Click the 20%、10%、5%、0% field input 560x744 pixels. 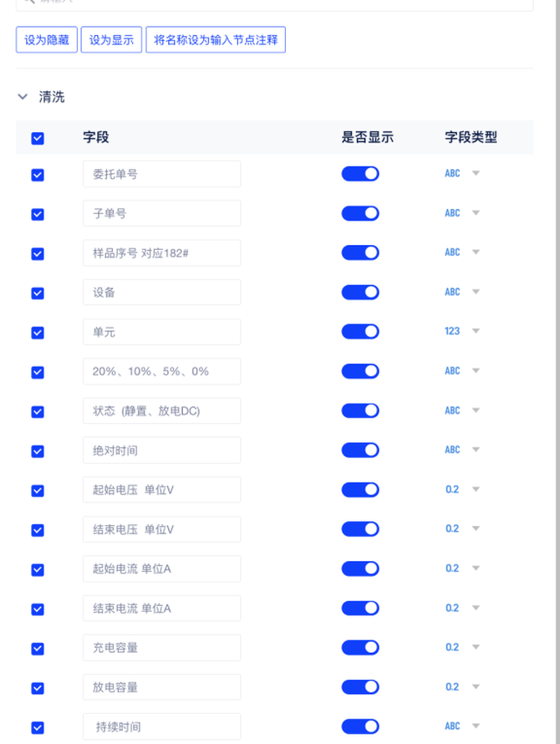(x=161, y=371)
